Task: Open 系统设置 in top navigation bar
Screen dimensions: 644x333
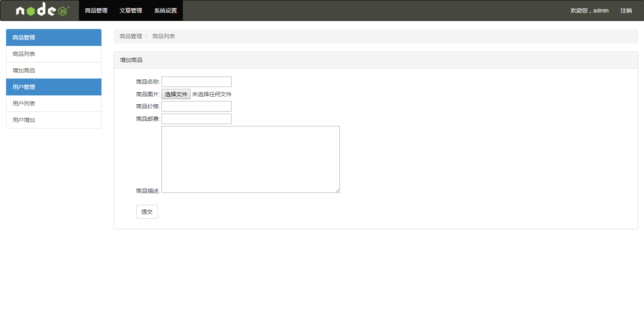Action: (166, 10)
